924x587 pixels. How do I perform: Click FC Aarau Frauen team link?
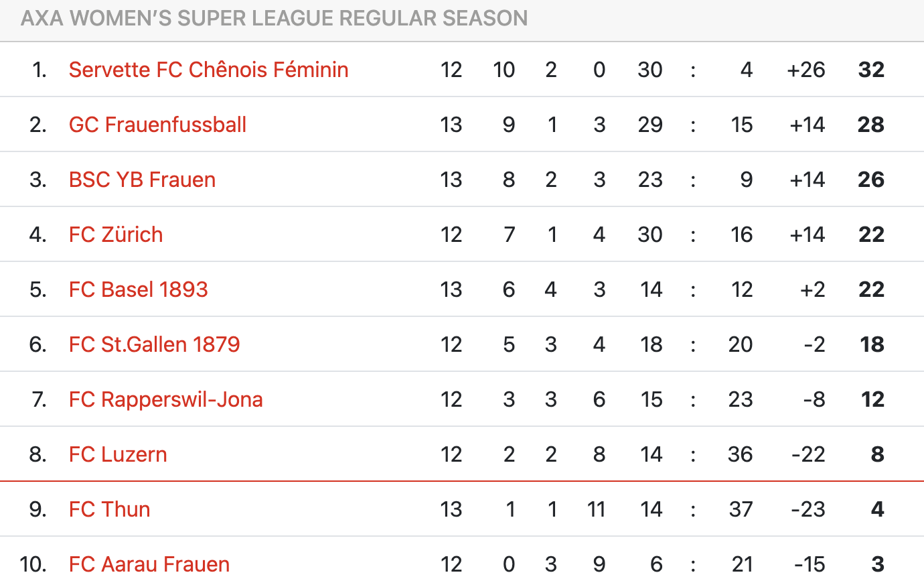tap(149, 564)
